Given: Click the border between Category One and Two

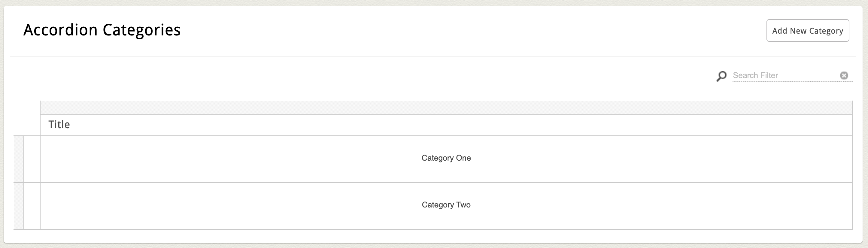Looking at the screenshot, I should tap(446, 183).
